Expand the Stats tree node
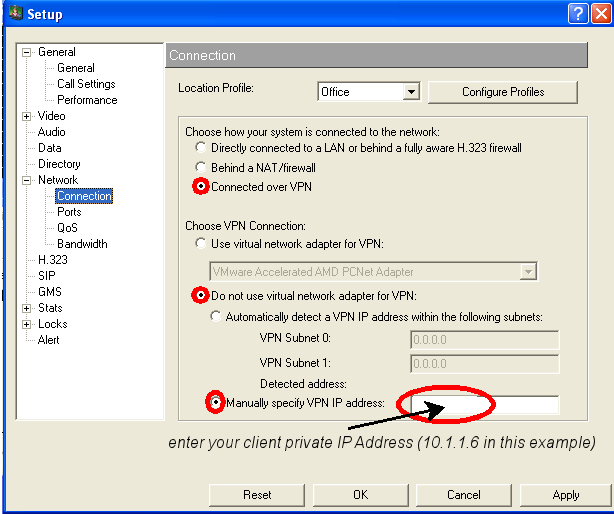Image resolution: width=614 pixels, height=514 pixels. [x=26, y=308]
